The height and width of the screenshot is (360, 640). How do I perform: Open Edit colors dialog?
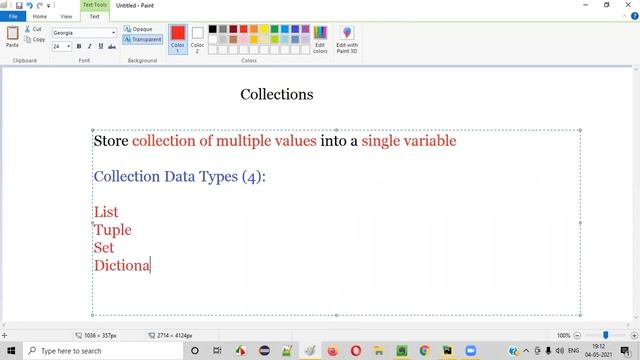[x=320, y=40]
